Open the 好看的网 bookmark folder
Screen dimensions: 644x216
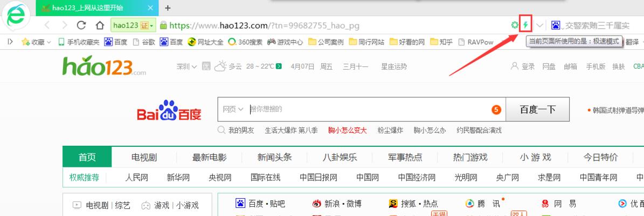(x=407, y=42)
